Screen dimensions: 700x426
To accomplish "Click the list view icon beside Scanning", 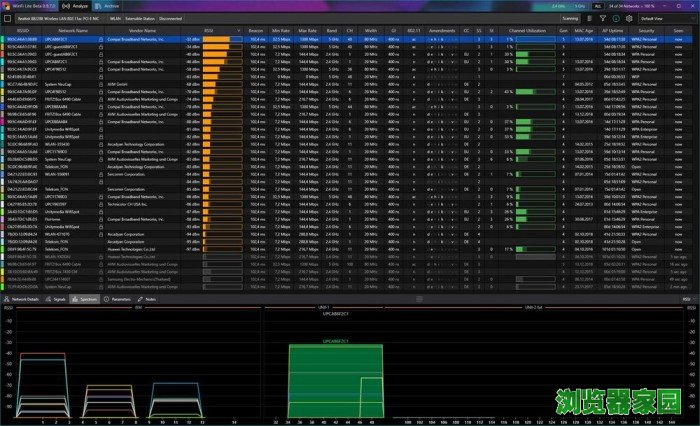I will (590, 18).
